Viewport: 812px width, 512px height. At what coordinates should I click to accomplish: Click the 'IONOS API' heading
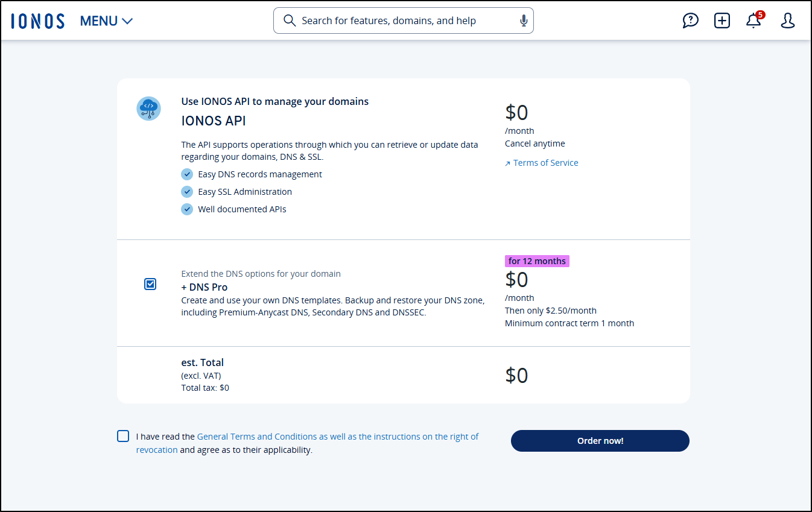[214, 121]
